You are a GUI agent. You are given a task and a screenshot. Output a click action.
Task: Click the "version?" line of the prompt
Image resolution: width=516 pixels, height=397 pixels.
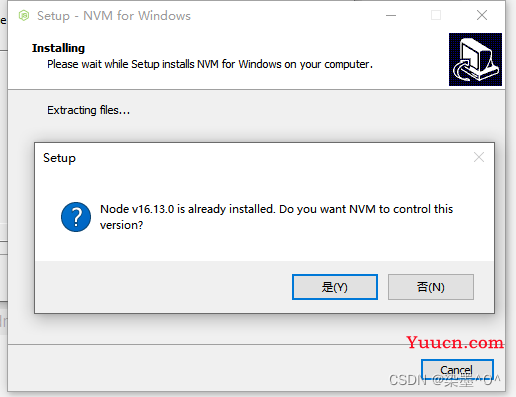[x=122, y=225]
